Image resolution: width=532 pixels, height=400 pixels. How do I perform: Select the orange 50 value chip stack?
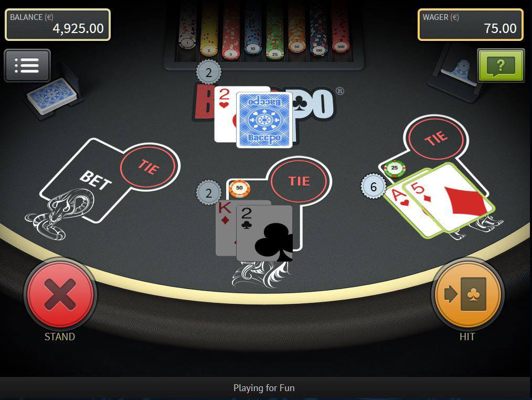(x=296, y=30)
